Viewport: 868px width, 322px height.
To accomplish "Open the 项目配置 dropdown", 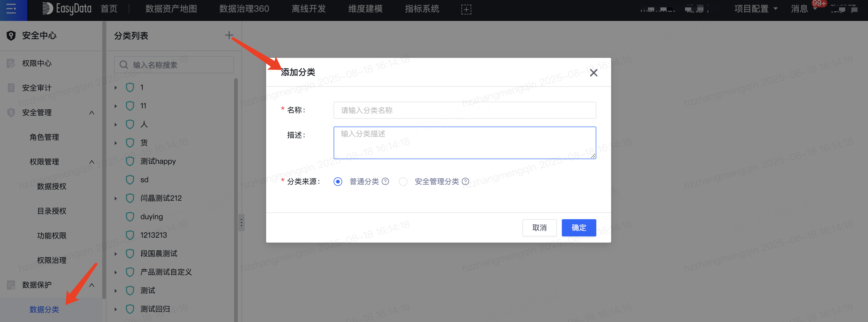I will point(756,9).
